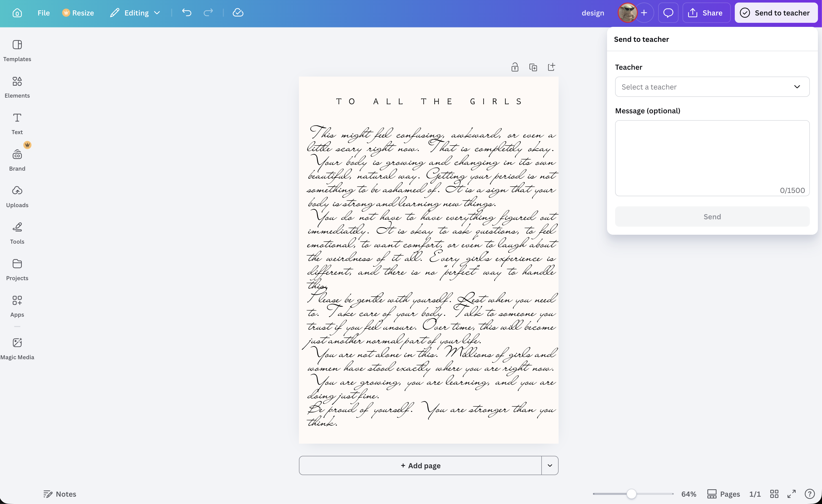The height and width of the screenshot is (504, 822).
Task: Click the Home icon in top bar
Action: pos(17,13)
